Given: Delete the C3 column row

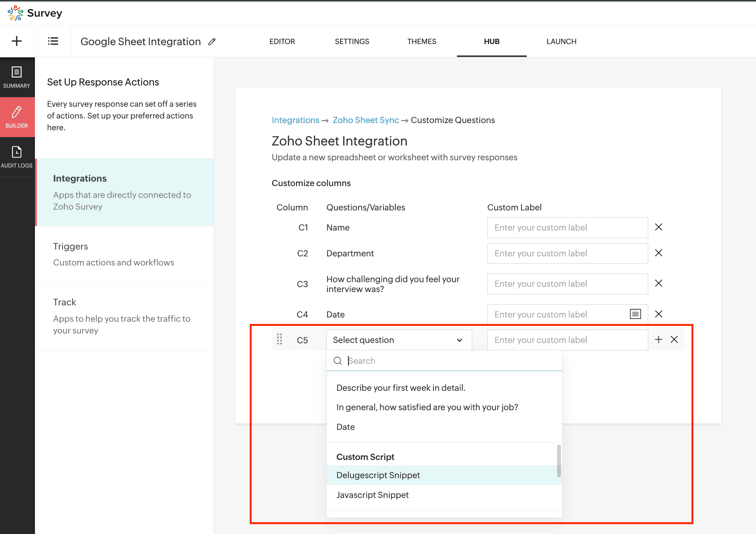Looking at the screenshot, I should point(658,283).
